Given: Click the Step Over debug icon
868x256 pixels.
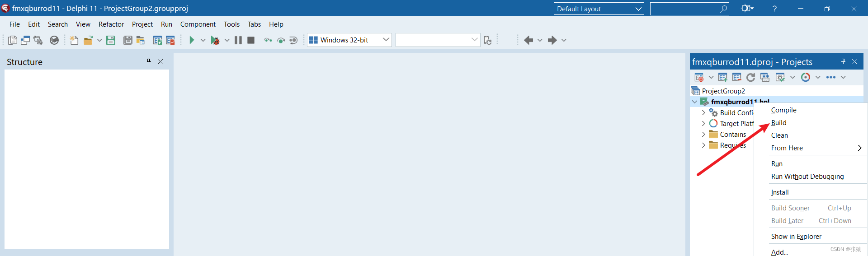Looking at the screenshot, I should point(281,40).
